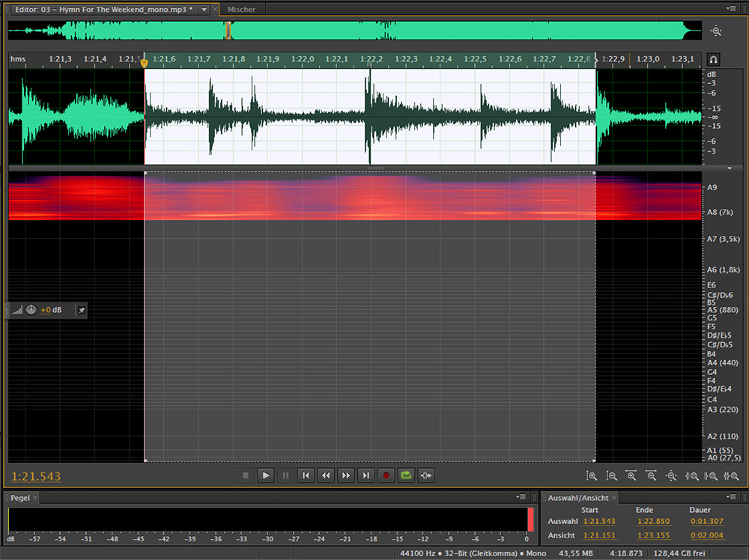Click the zoom icon beside the overview waveform

[716, 31]
